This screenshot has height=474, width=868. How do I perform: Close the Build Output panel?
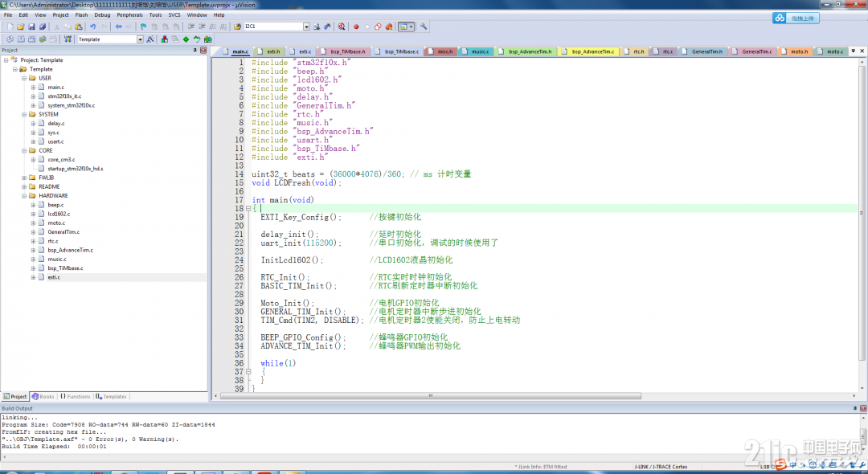(863, 408)
